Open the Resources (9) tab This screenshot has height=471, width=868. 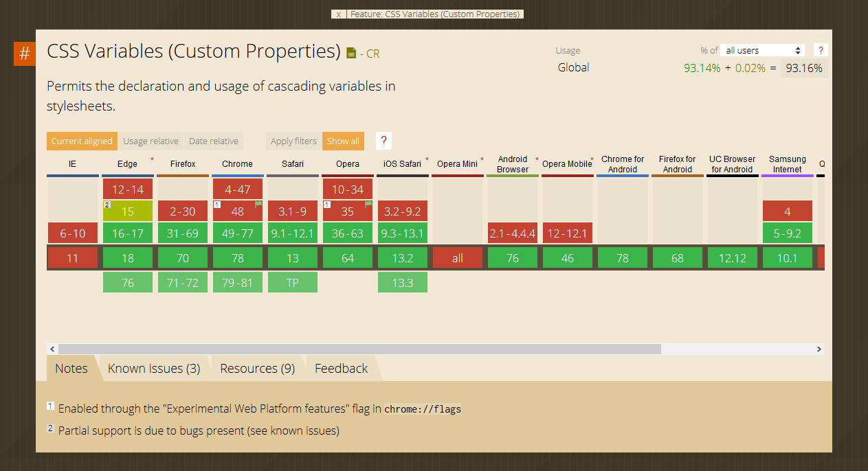[257, 368]
